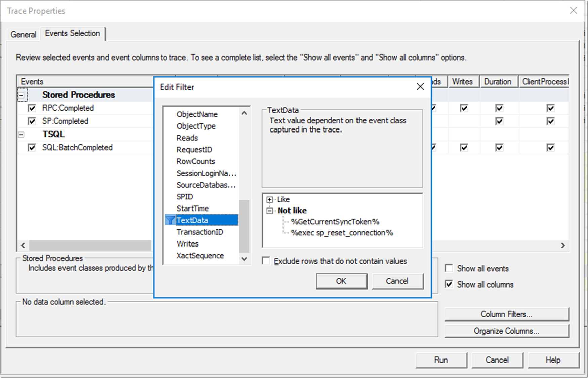Open the Column Filters dialog
The height and width of the screenshot is (378, 588).
tap(506, 314)
